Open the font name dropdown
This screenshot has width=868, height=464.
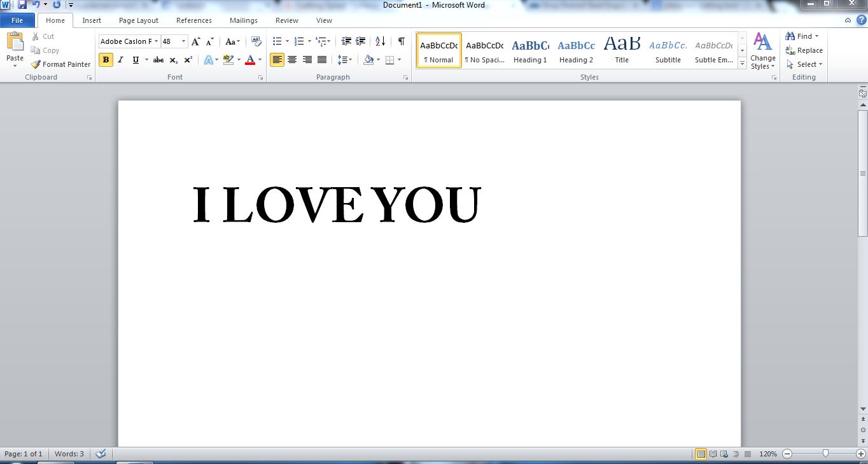156,41
